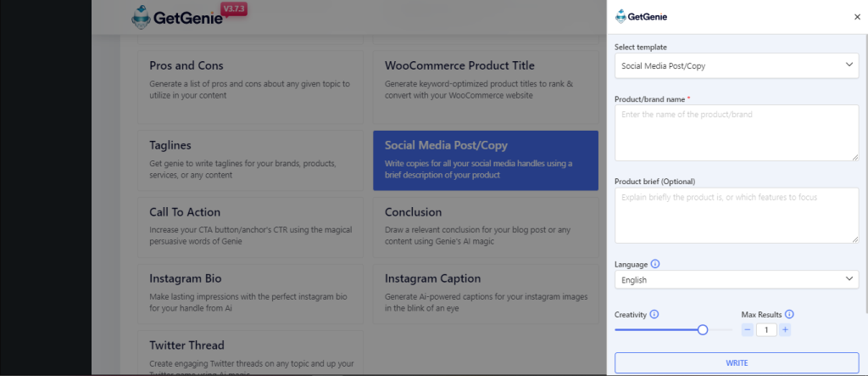Click into the Product brief text area

click(x=737, y=216)
